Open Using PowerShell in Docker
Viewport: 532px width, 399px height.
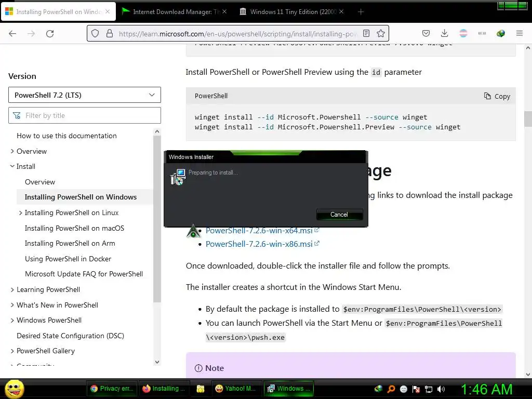[x=68, y=259]
